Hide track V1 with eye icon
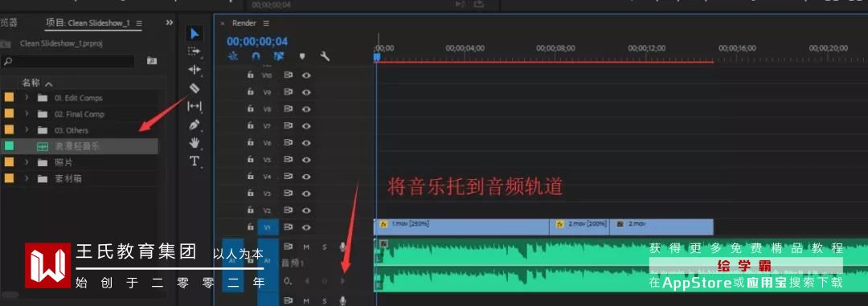The image size is (868, 306). [306, 227]
